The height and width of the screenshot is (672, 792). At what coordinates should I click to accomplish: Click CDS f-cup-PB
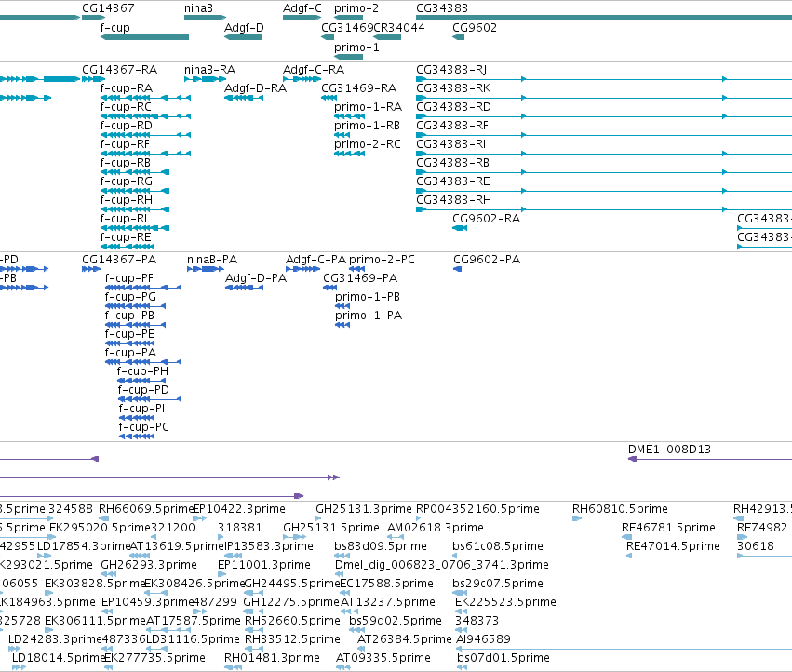coord(129,316)
